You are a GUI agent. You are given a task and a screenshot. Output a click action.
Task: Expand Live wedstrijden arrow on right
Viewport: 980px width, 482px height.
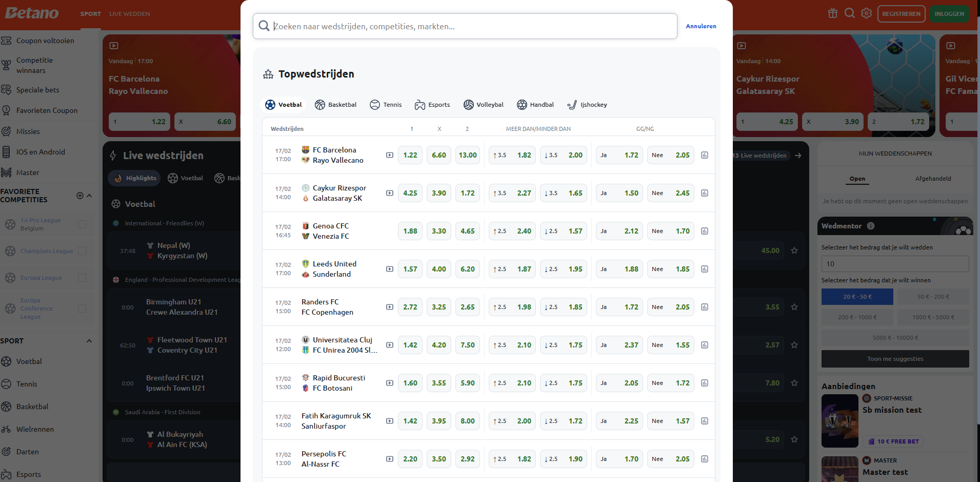pyautogui.click(x=798, y=156)
